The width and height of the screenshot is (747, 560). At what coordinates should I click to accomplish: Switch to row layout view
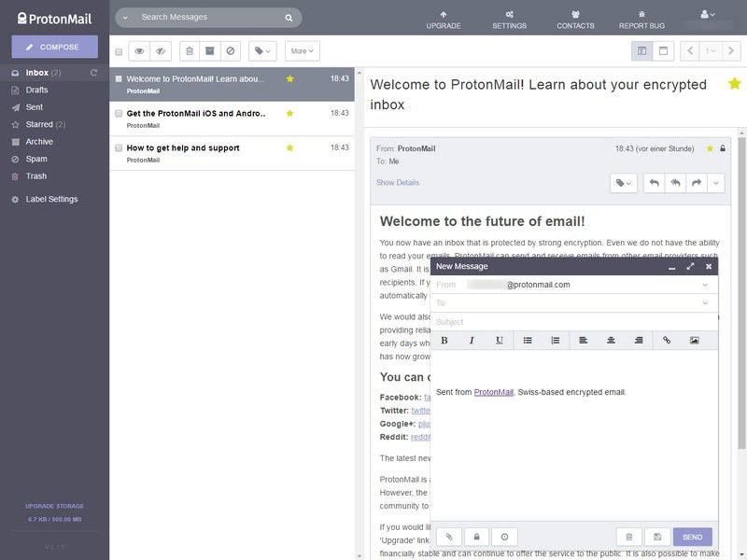click(x=663, y=51)
